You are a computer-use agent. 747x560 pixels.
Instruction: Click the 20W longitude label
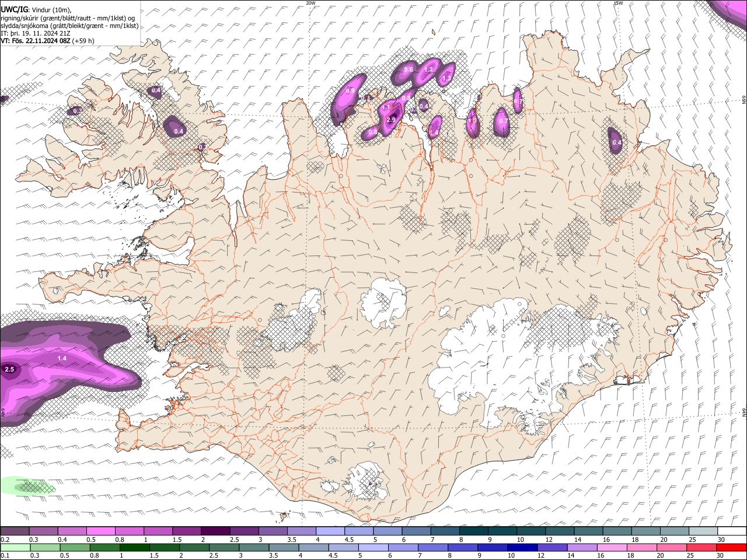(310, 3)
